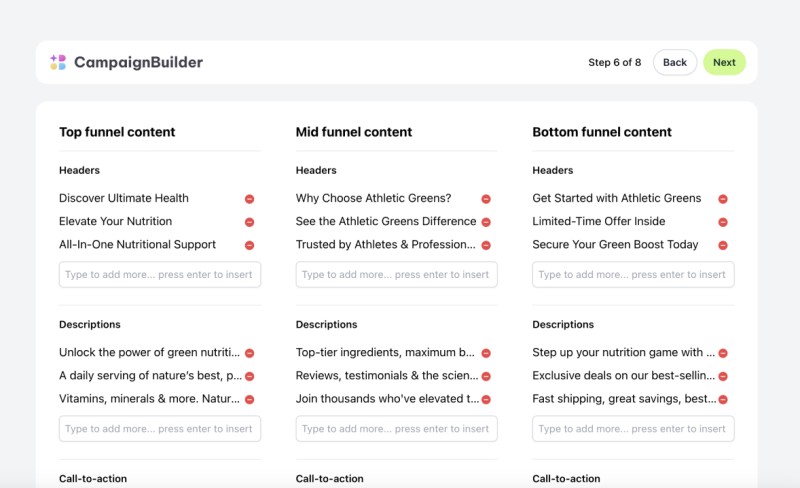Focus Top funnel descriptions add-more field

coord(160,429)
